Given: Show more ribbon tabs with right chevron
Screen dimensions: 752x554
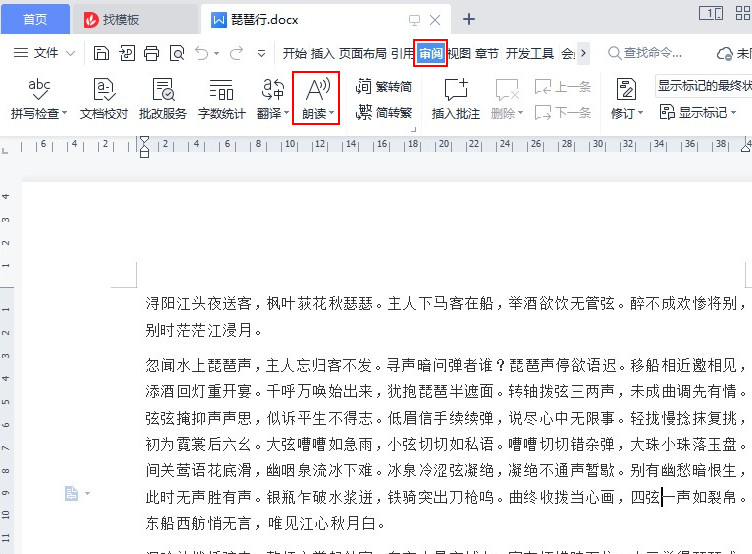Looking at the screenshot, I should 583,53.
